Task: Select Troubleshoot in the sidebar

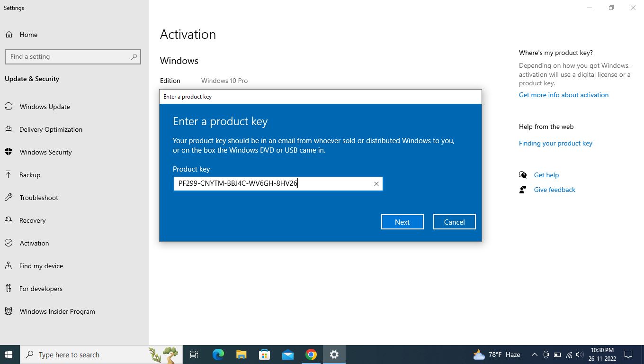Action: (39, 198)
